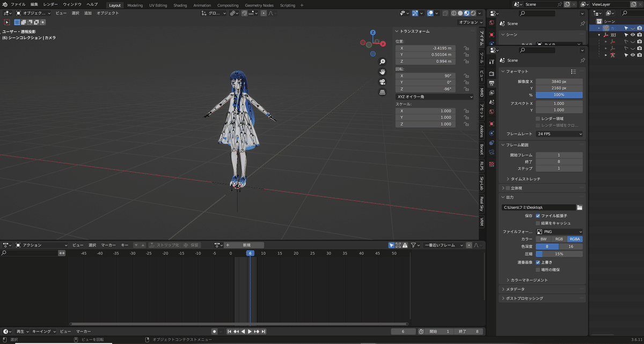
Task: Enable the レンダー領域 checkbox
Action: 538,119
